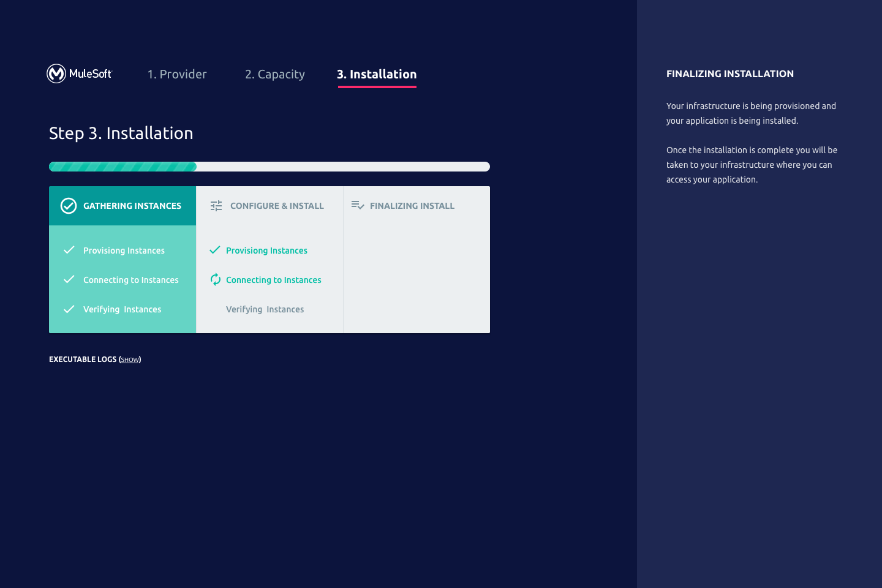Viewport: 882px width, 588px height.
Task: Select the Gathering Instances stage header
Action: (x=123, y=206)
